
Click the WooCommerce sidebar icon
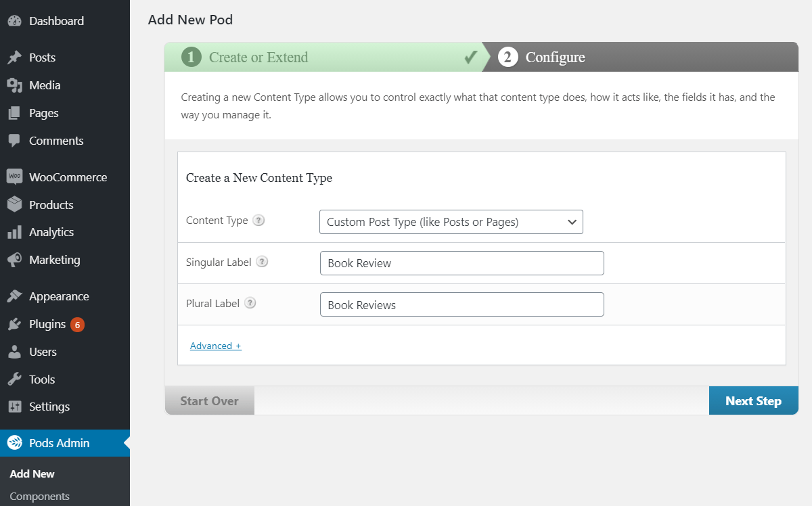coord(15,177)
